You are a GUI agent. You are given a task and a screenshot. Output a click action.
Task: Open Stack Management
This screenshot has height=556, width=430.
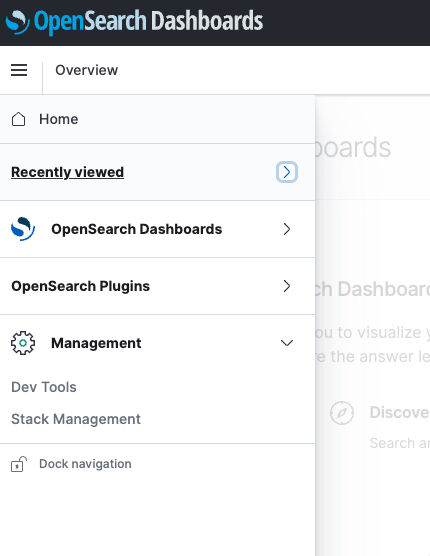(76, 419)
